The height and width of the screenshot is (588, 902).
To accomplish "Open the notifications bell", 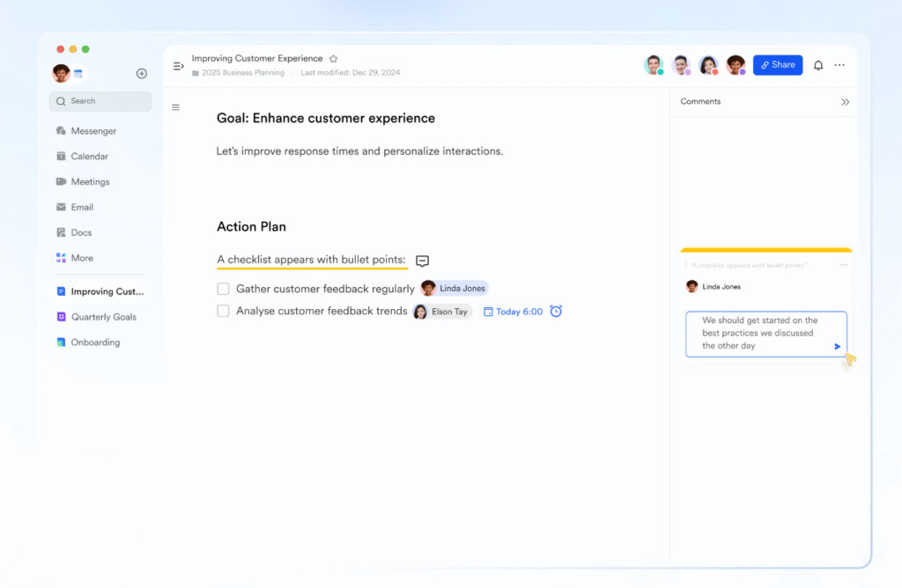I will [x=818, y=65].
